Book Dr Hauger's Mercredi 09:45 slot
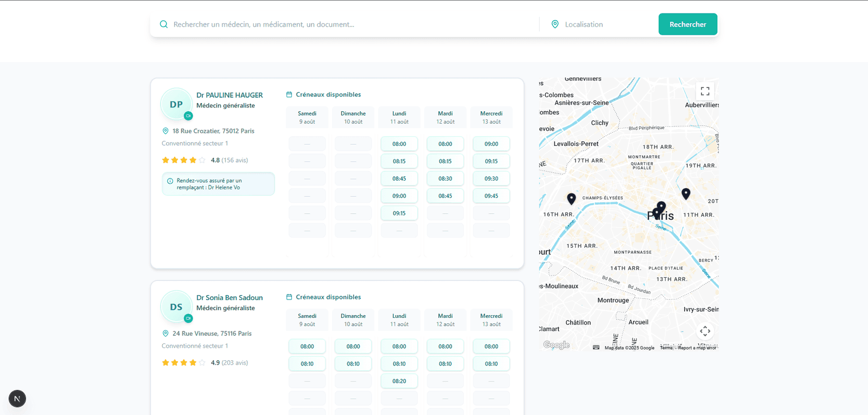The image size is (868, 415). pyautogui.click(x=492, y=196)
